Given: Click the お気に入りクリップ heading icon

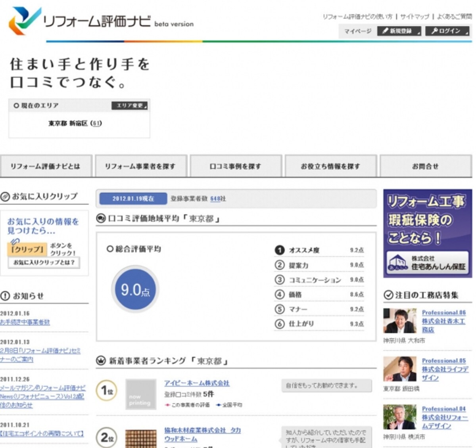Looking at the screenshot, I should coord(5,197).
